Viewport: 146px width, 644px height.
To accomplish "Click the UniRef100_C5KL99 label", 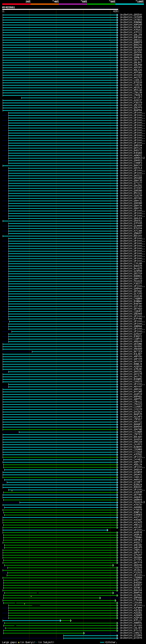I will click(x=131, y=93).
